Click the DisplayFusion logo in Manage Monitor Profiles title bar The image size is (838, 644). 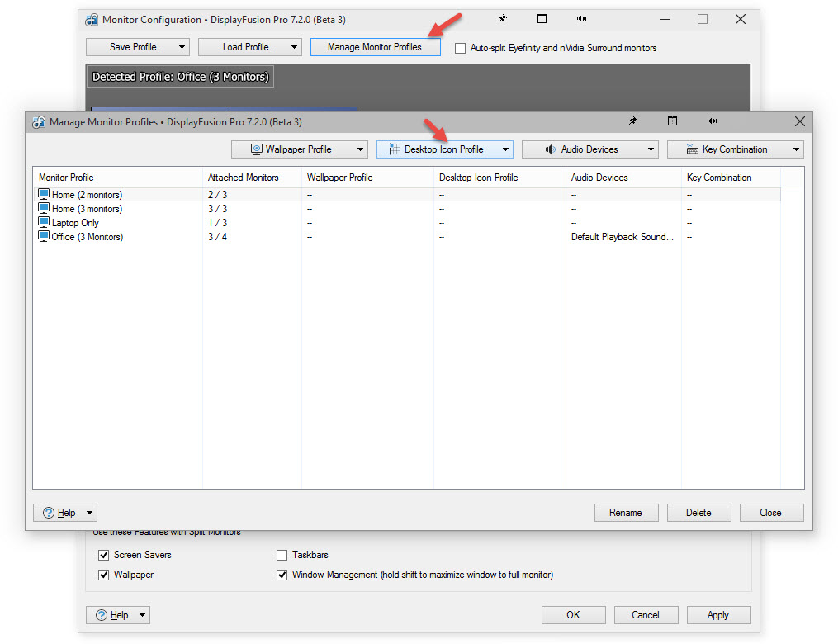39,122
